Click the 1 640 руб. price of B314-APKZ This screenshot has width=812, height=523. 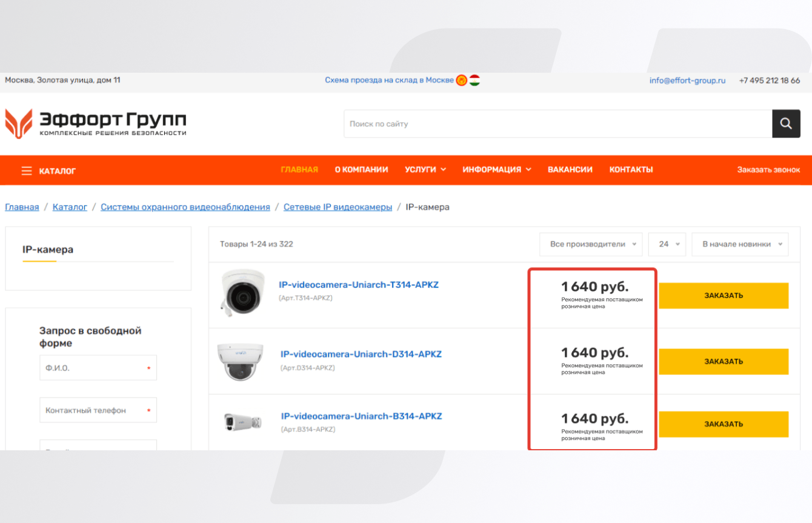(x=594, y=418)
